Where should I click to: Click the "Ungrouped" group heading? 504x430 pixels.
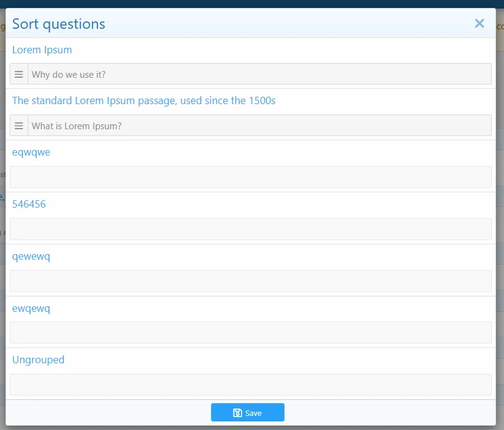click(38, 360)
